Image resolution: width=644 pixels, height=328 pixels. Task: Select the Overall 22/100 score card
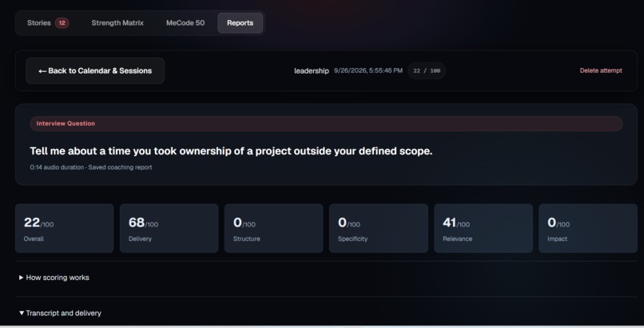(65, 228)
